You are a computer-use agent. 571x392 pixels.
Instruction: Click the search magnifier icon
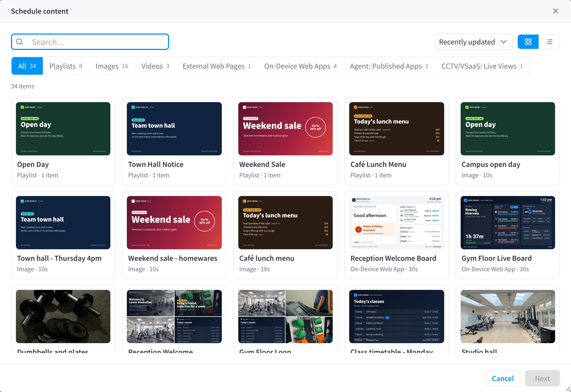(19, 42)
